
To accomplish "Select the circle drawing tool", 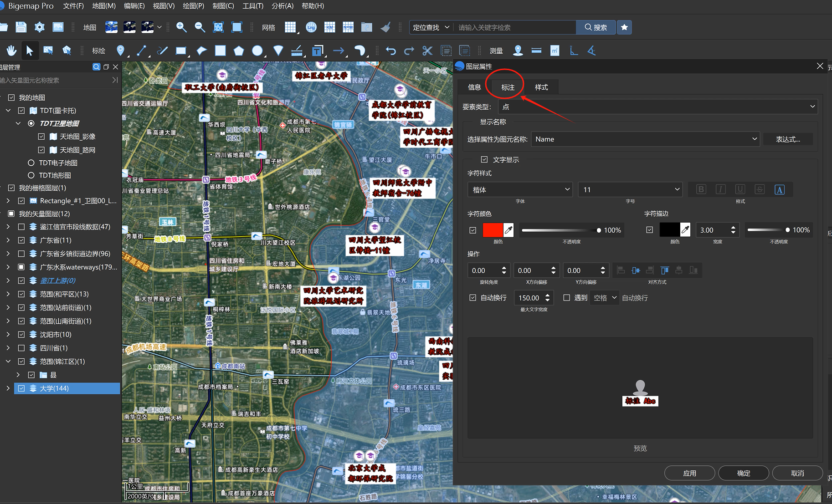I will click(257, 50).
